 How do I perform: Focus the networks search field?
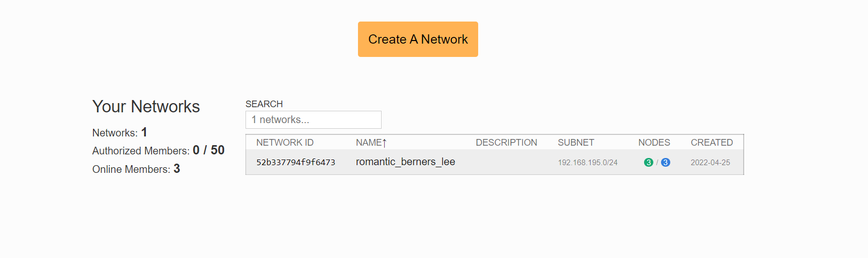click(313, 120)
